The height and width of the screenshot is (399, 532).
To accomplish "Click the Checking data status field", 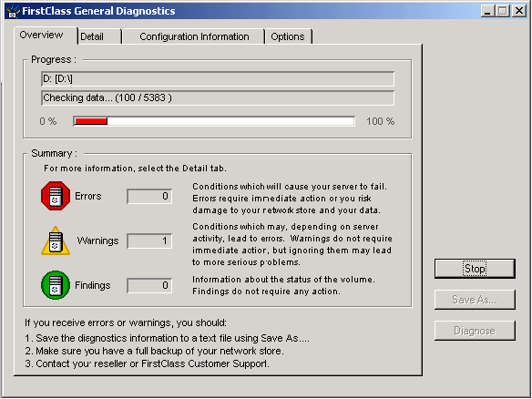I will tap(218, 97).
